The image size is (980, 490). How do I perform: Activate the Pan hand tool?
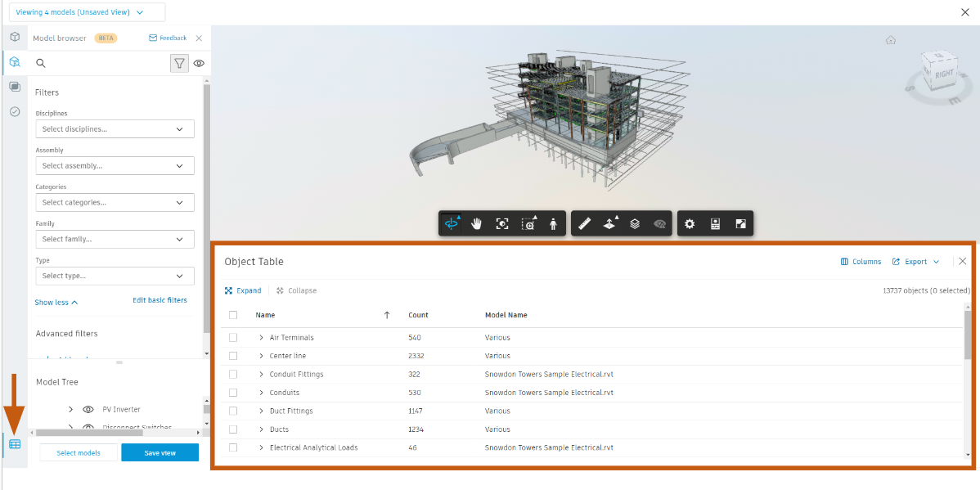coord(476,223)
